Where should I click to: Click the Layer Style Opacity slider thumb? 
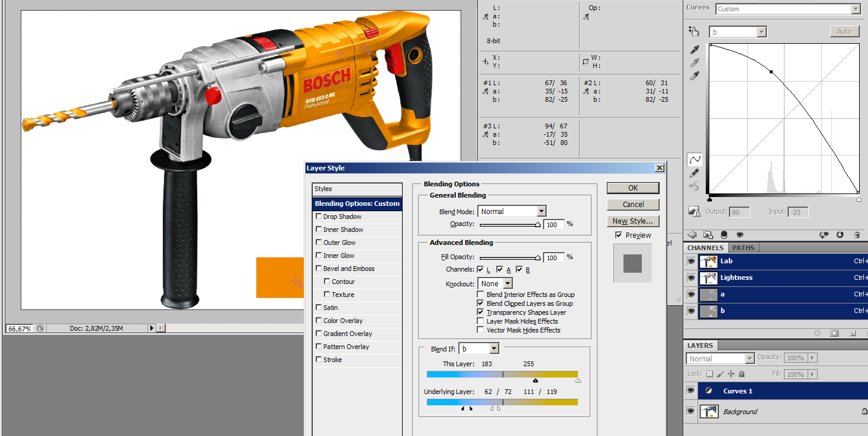pos(538,225)
